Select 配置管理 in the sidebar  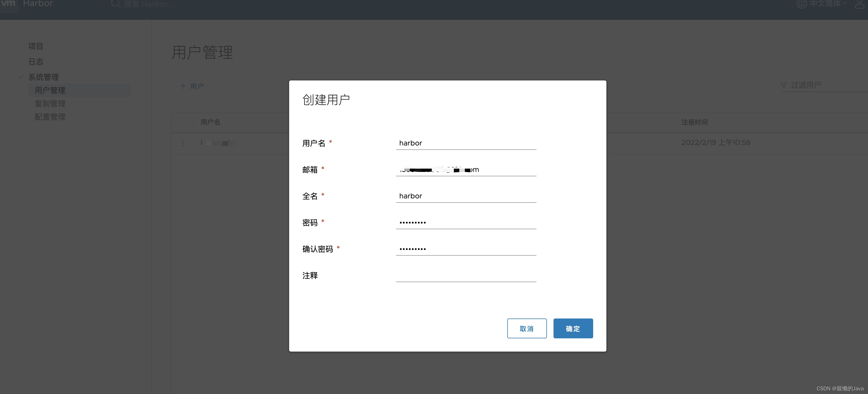tap(50, 117)
